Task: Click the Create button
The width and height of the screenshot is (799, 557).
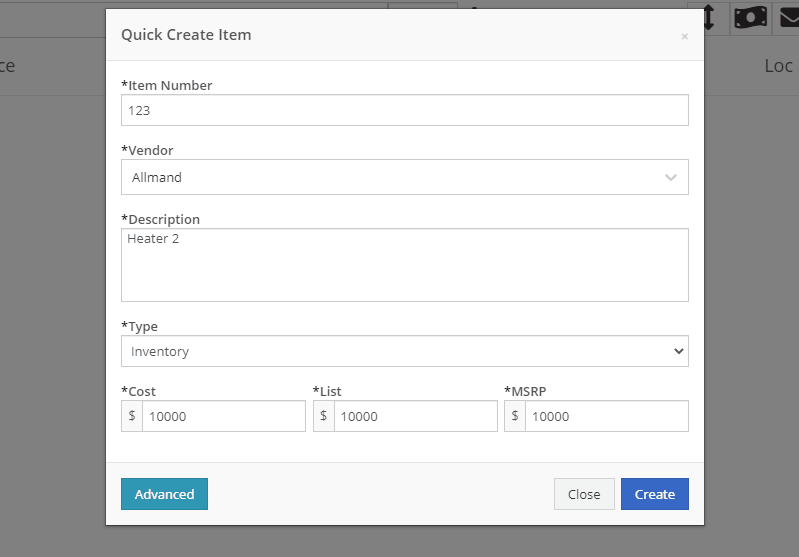Action: [655, 494]
